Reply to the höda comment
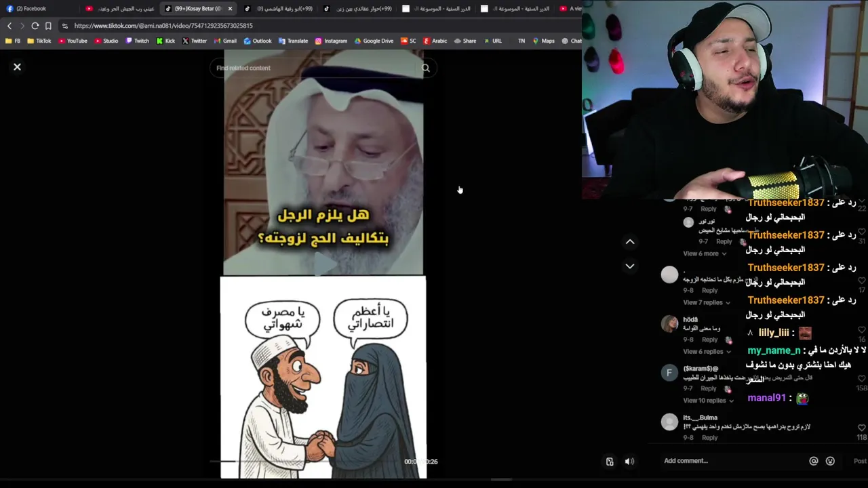Viewport: 868px width, 488px height. pos(709,340)
